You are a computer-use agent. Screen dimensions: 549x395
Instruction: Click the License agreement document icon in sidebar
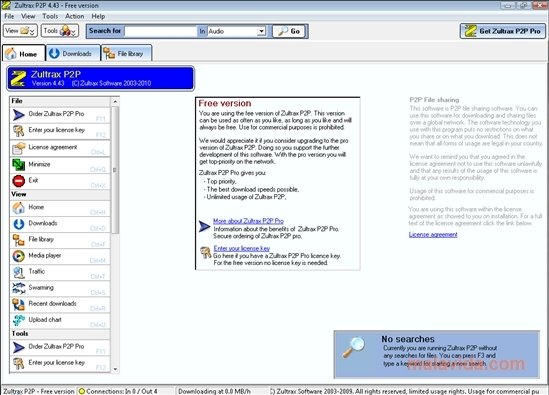[x=19, y=148]
